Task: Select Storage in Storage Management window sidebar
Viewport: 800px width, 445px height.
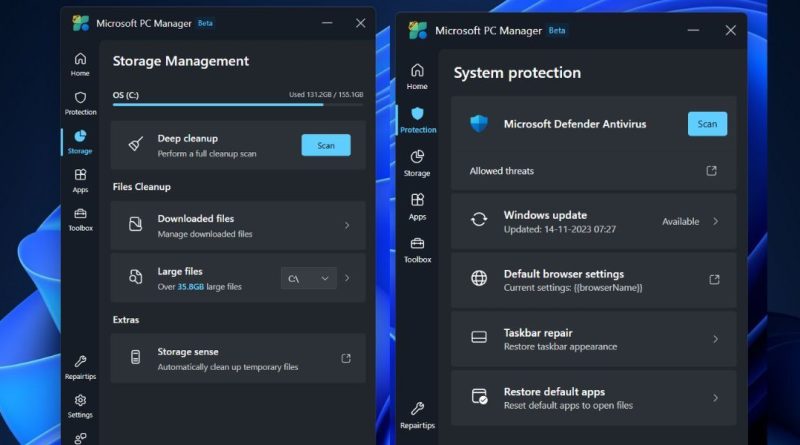Action: [x=80, y=142]
